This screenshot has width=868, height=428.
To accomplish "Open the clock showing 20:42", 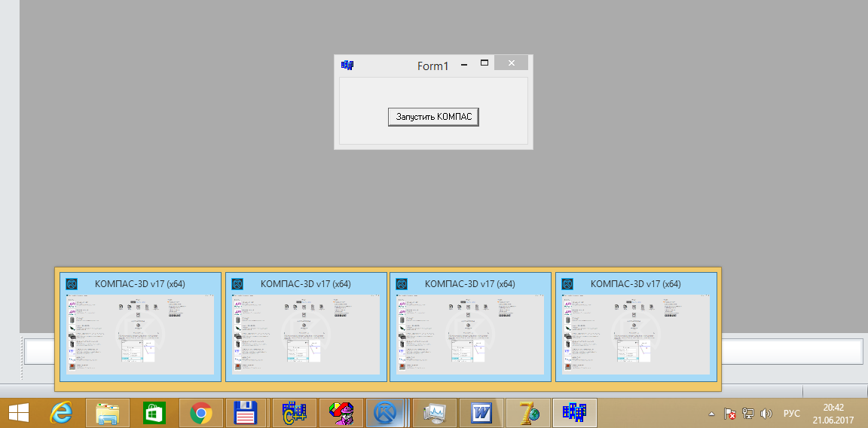I will 833,413.
